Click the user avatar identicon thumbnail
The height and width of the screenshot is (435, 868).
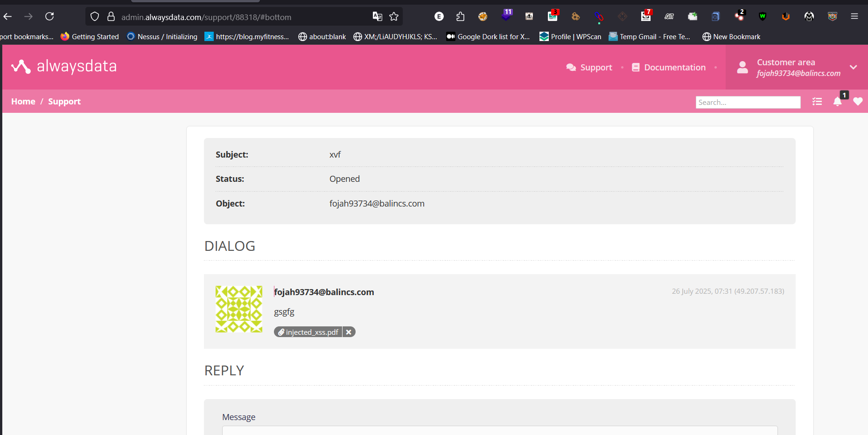pos(239,309)
